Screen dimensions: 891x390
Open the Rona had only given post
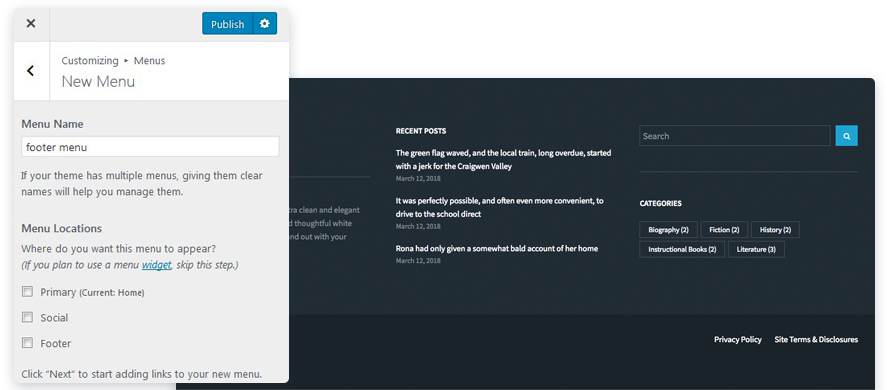point(497,248)
